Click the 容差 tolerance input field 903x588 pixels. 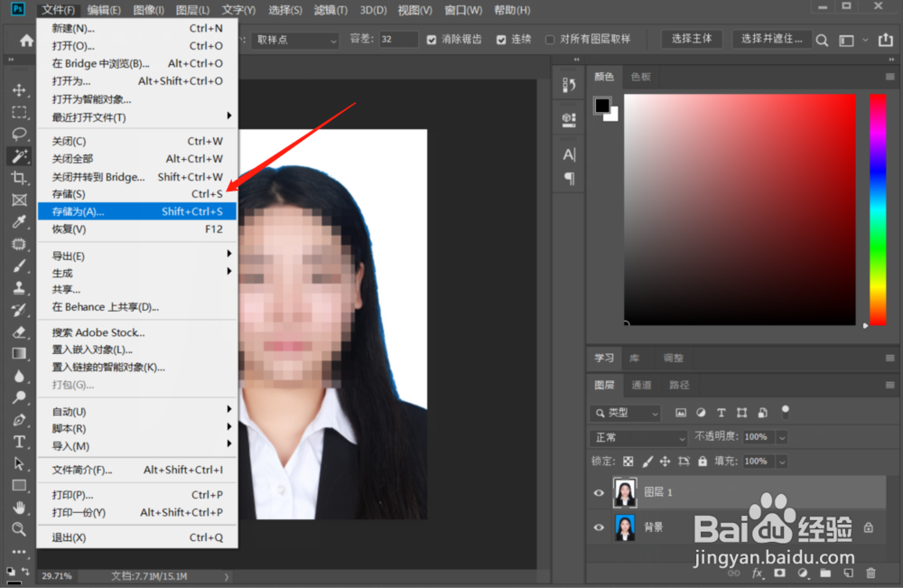coord(398,39)
